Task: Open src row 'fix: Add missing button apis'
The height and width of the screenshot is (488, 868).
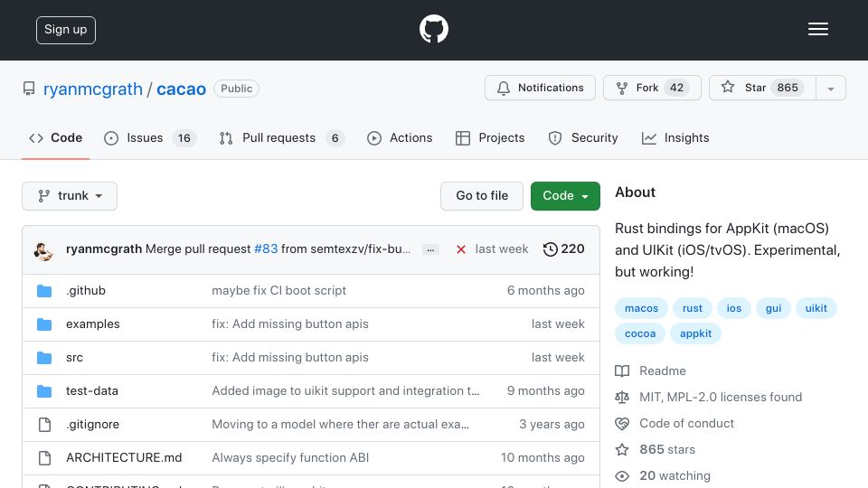Action: click(x=290, y=358)
